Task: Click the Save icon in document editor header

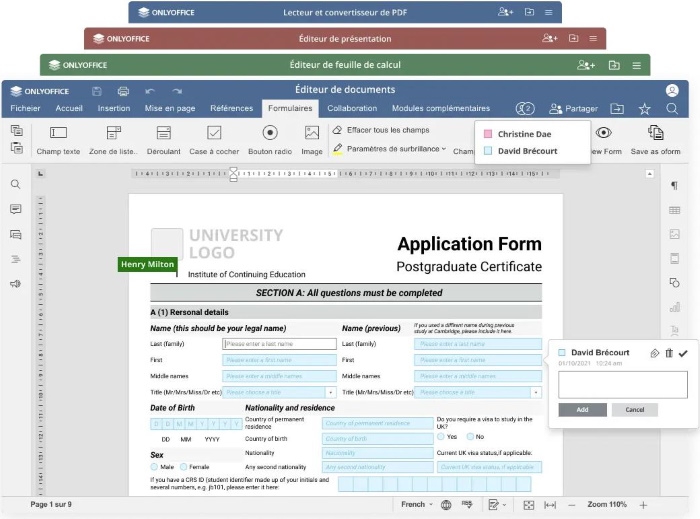Action: pyautogui.click(x=96, y=91)
